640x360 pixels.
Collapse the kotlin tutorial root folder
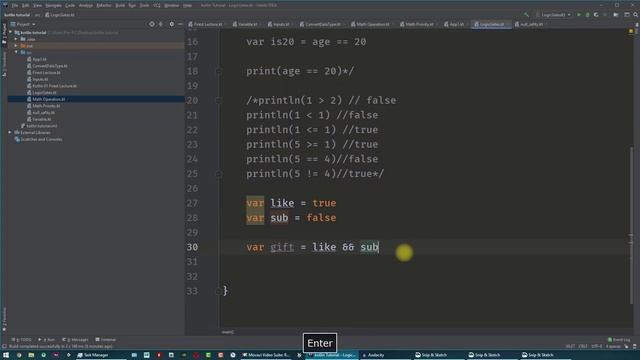(11, 32)
